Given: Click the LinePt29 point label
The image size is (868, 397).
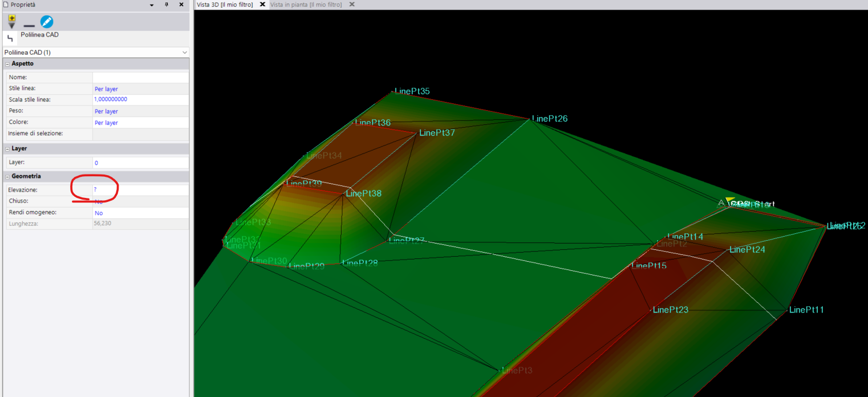Looking at the screenshot, I should 307,266.
